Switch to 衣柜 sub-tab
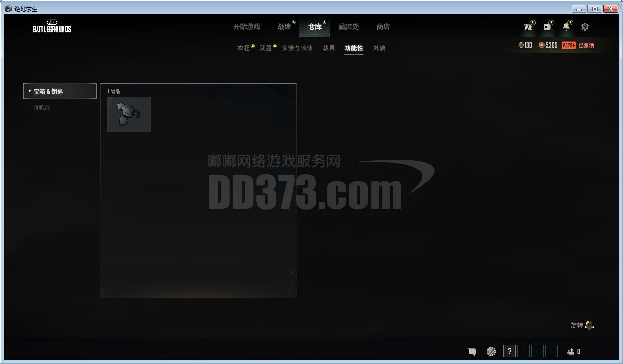This screenshot has height=364, width=623. click(x=244, y=48)
